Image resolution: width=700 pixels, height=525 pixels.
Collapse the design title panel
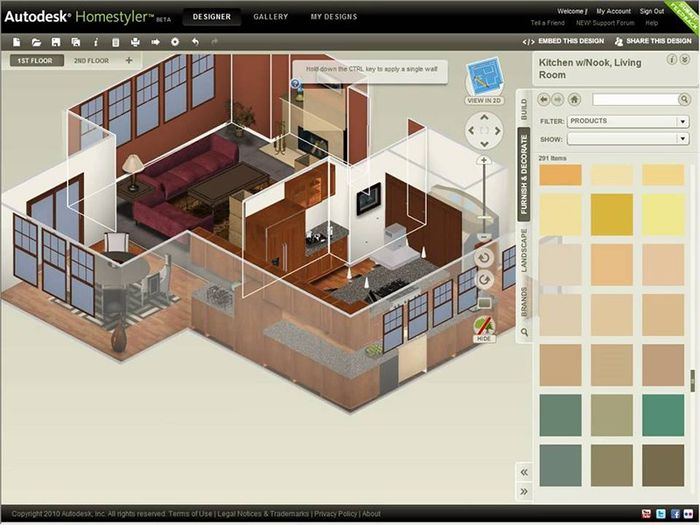click(x=685, y=60)
